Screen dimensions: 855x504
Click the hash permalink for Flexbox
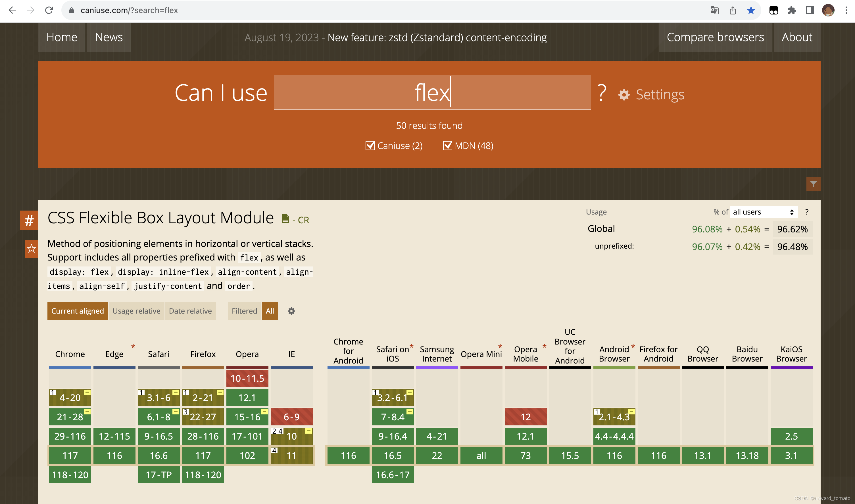click(29, 220)
